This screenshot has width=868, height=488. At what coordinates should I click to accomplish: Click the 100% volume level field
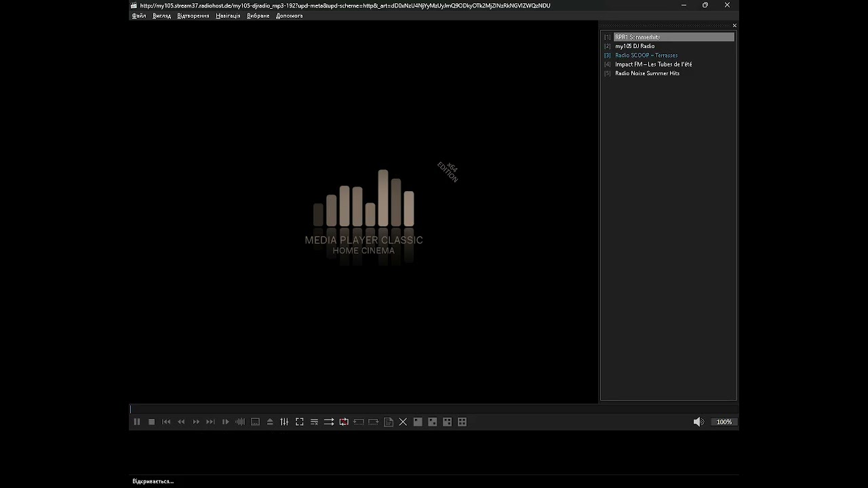pyautogui.click(x=724, y=422)
